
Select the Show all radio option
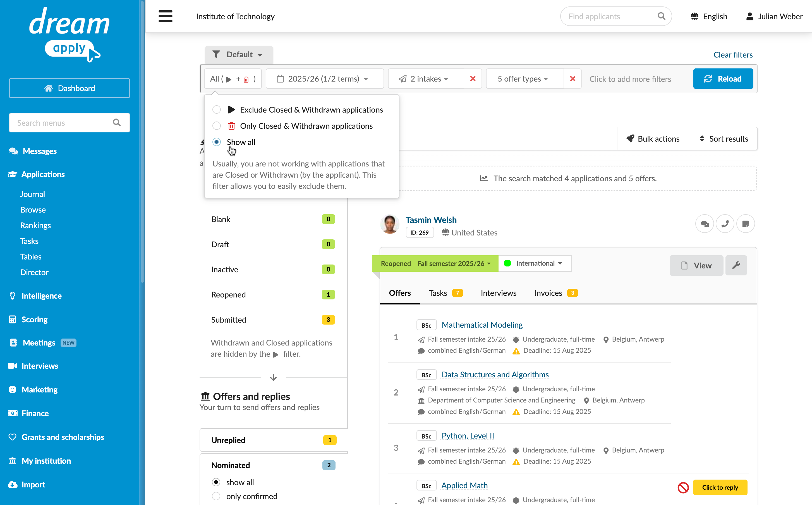217,142
